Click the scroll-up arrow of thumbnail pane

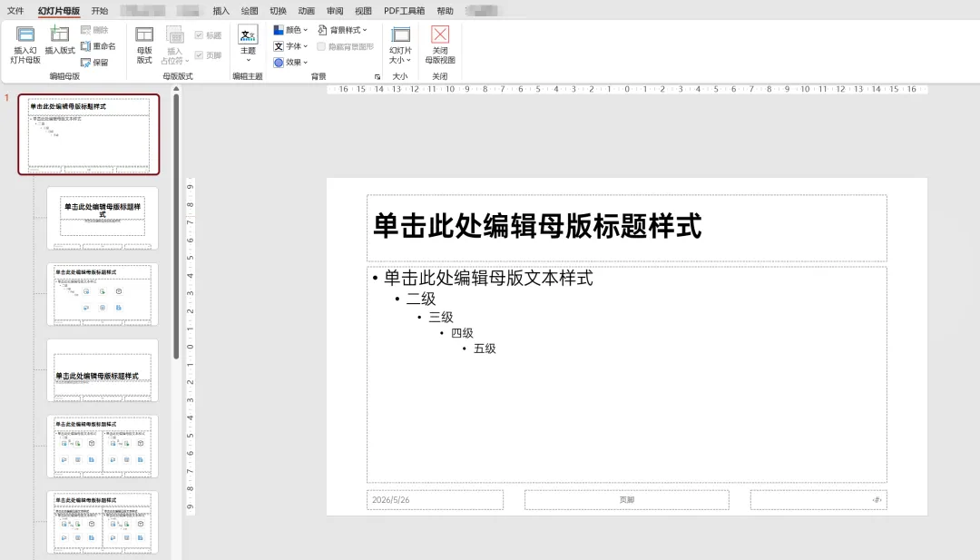pos(176,89)
